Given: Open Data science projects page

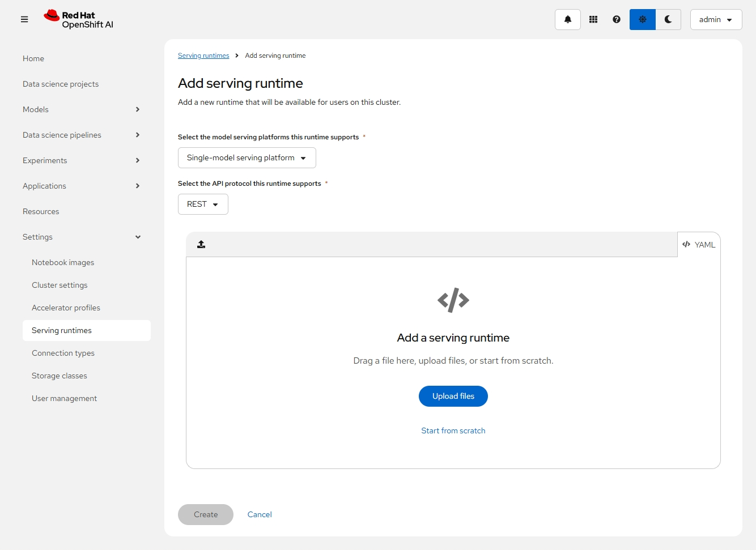Looking at the screenshot, I should pos(61,84).
